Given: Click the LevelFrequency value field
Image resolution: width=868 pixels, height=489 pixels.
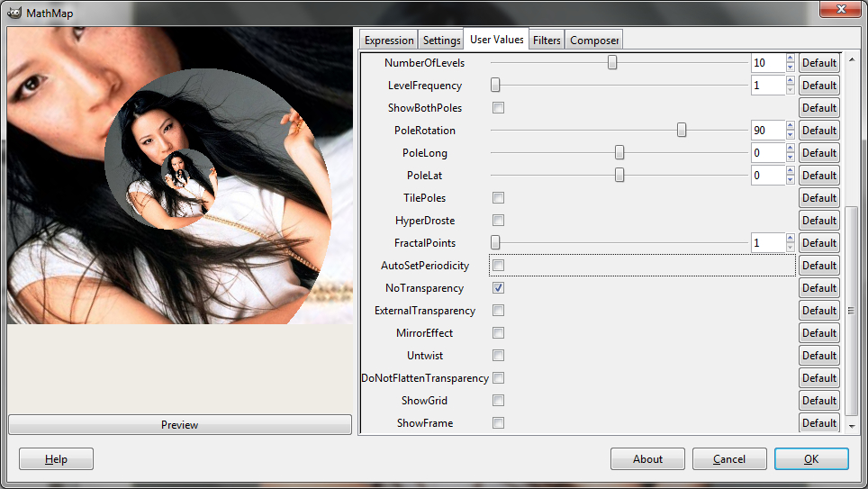Looking at the screenshot, I should 768,86.
